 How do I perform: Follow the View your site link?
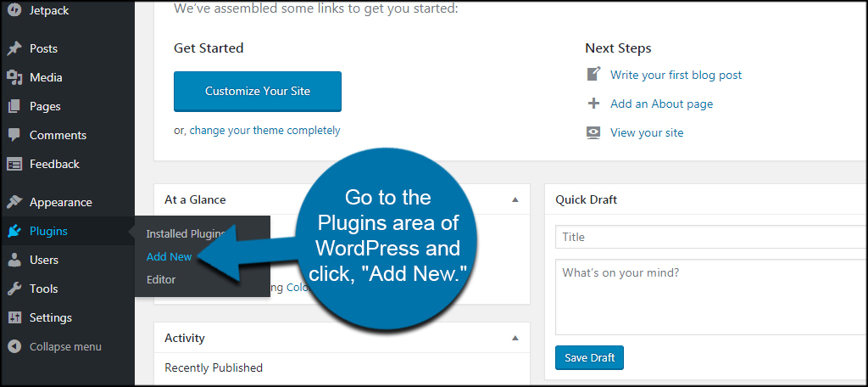click(x=647, y=132)
